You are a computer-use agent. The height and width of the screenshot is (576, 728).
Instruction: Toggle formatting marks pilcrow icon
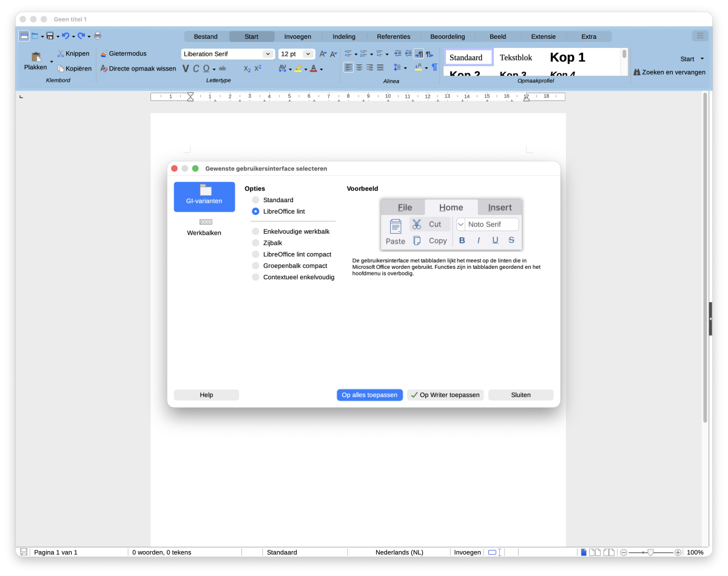coord(434,67)
